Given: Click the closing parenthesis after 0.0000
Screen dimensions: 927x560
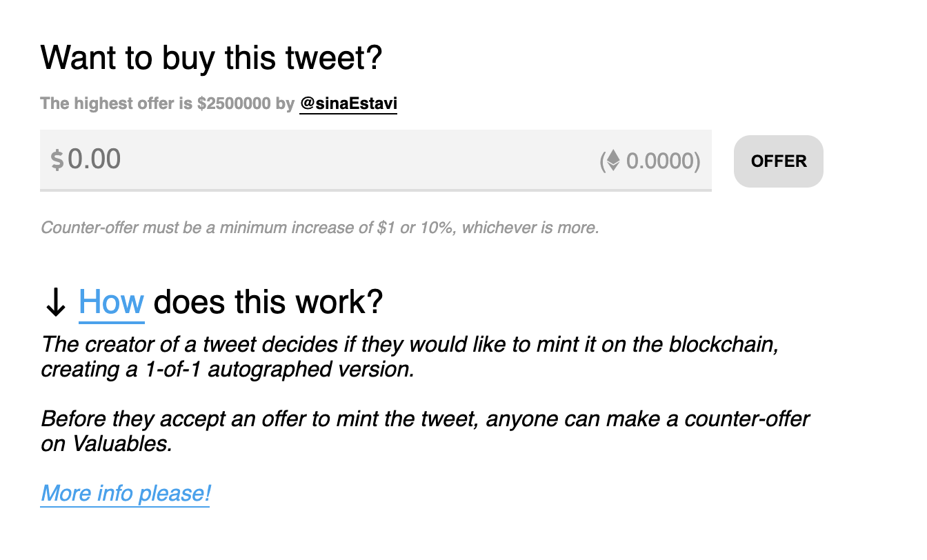Looking at the screenshot, I should 697,161.
